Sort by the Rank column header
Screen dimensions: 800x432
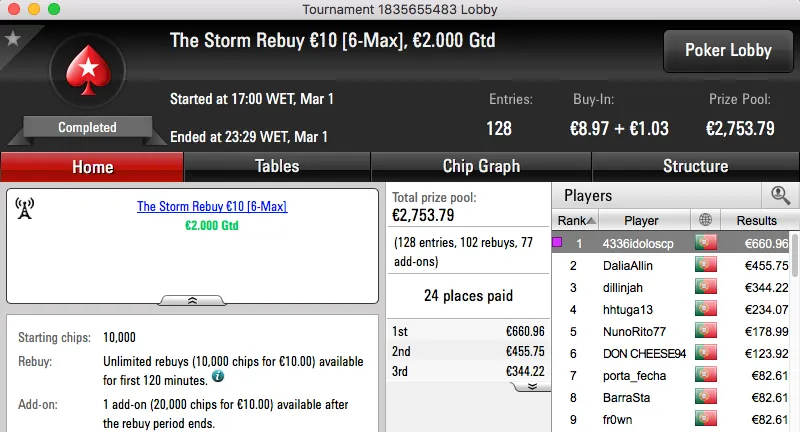click(x=577, y=220)
